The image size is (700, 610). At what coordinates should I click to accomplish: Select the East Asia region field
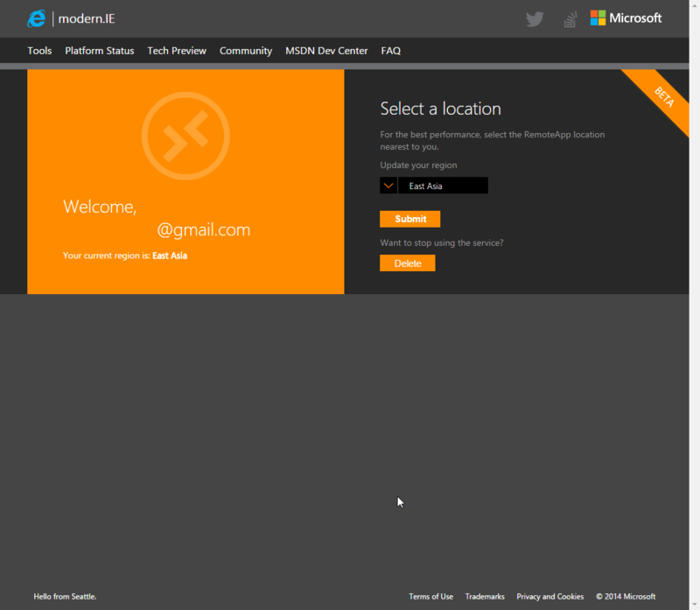(x=443, y=186)
